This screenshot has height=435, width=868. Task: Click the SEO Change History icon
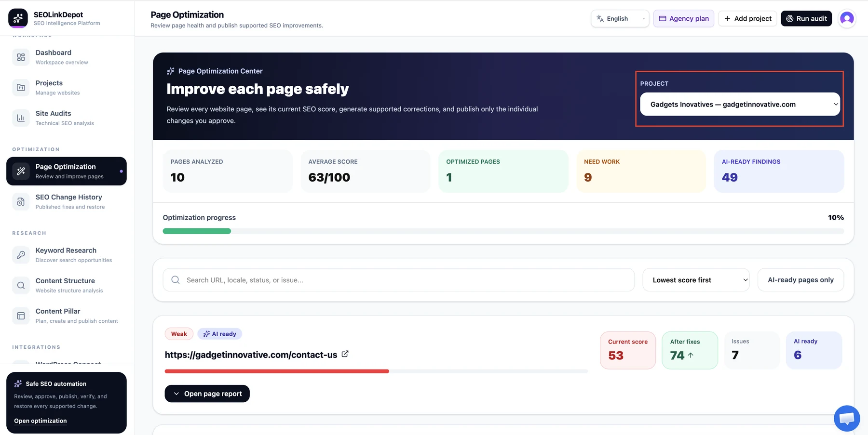coord(21,201)
